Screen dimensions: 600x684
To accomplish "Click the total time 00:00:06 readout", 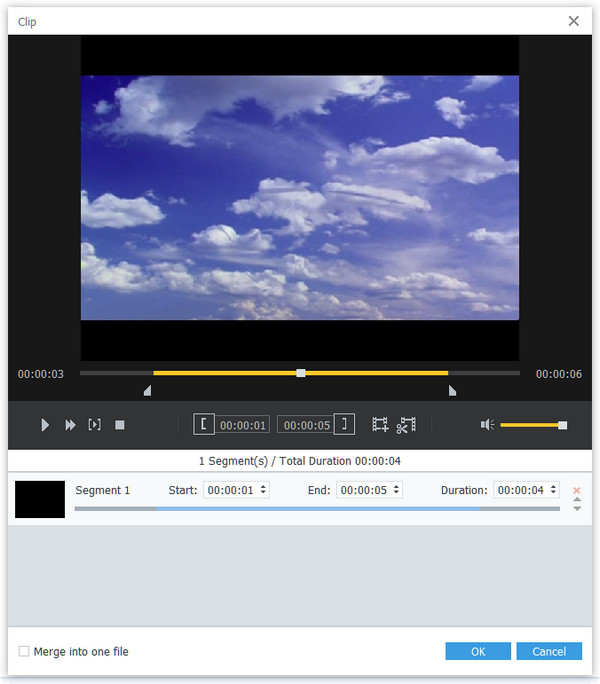I will coord(559,374).
